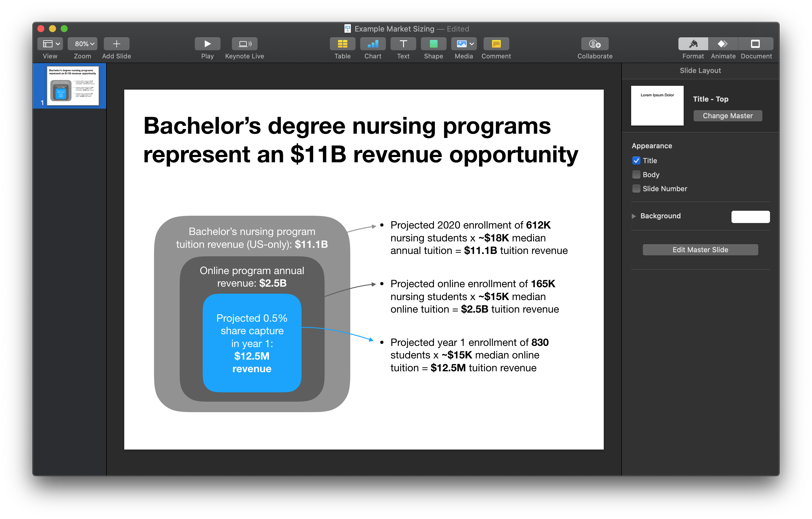Open Keynote Live from toolbar
Viewport: 812px width, 519px height.
244,43
